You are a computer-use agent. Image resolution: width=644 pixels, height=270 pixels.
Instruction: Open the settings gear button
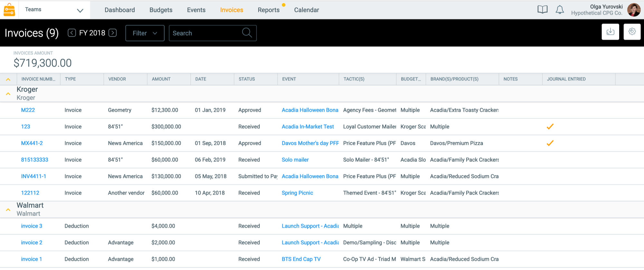point(632,32)
